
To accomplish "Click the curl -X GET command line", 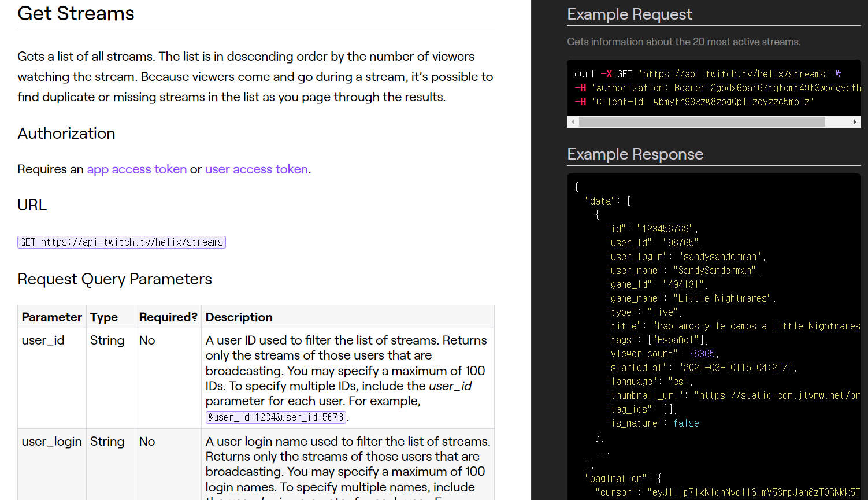I will (x=707, y=74).
